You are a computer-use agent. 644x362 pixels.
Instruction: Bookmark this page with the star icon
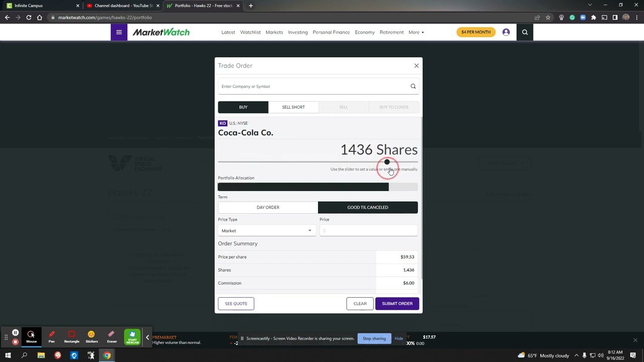click(x=548, y=18)
